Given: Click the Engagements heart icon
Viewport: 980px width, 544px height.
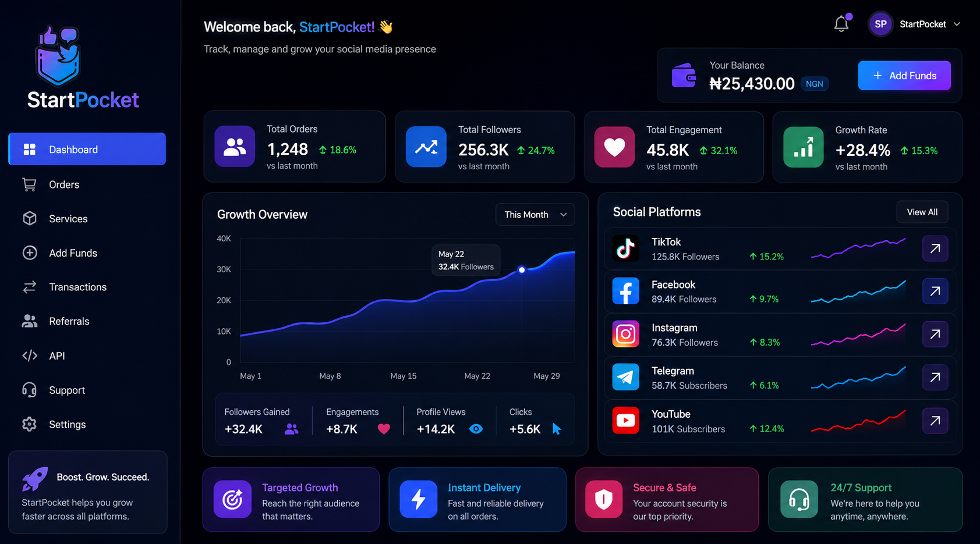Looking at the screenshot, I should coord(384,429).
